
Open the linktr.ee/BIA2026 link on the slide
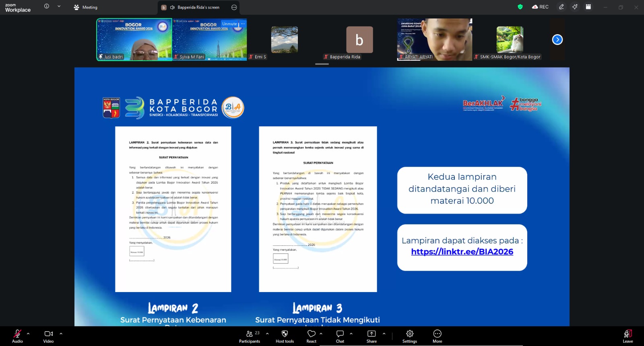(x=462, y=251)
